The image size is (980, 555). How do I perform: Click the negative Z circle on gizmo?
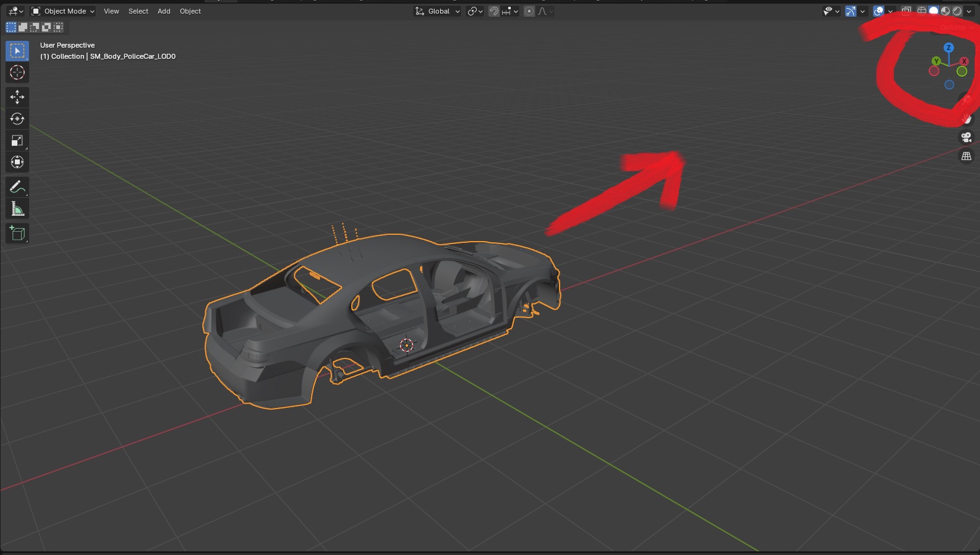pos(949,85)
